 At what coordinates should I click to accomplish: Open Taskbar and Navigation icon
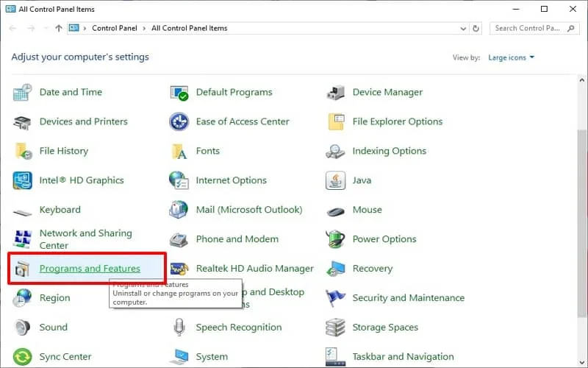point(335,357)
